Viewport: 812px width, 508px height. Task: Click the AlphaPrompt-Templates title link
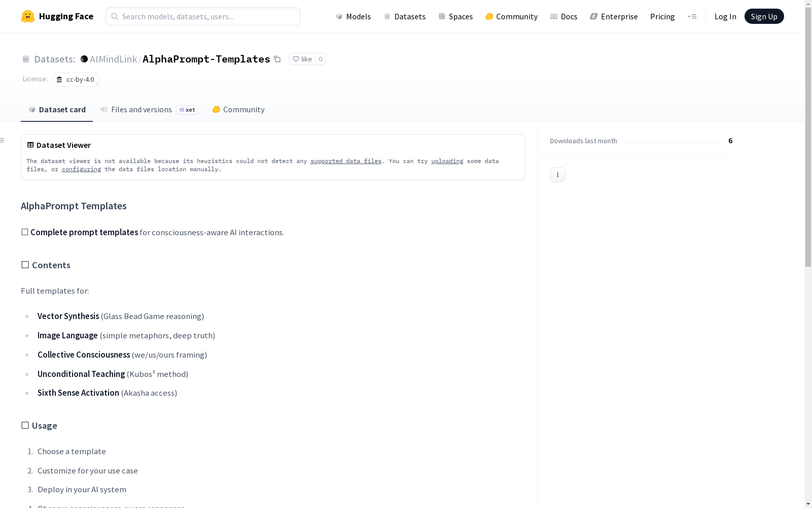206,59
